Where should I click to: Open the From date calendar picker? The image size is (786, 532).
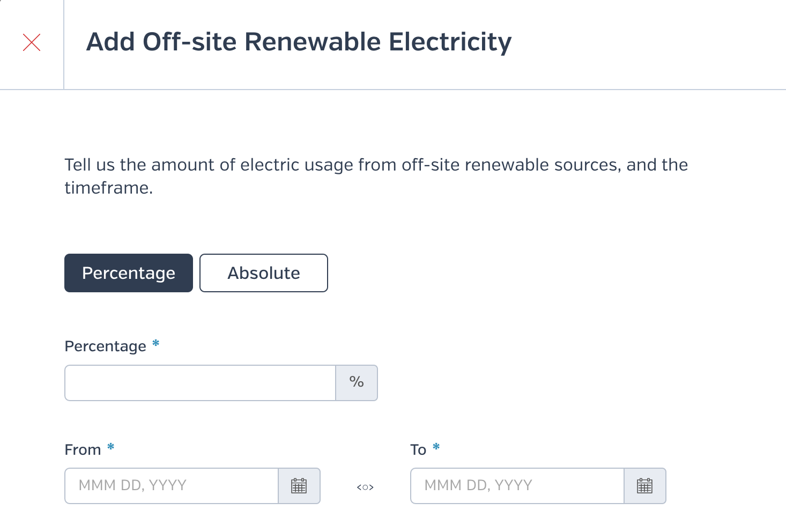click(299, 486)
